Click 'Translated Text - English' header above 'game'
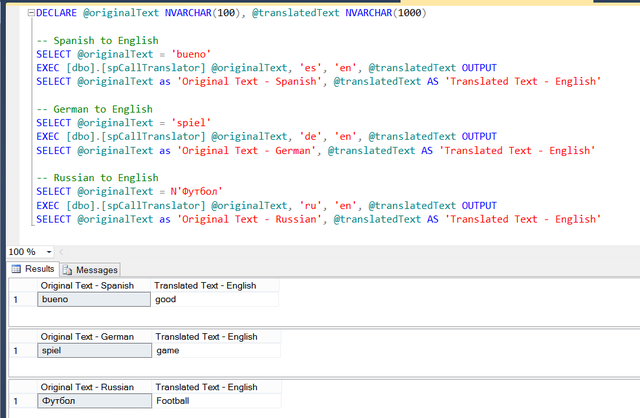This screenshot has height=418, width=640. coord(216,337)
